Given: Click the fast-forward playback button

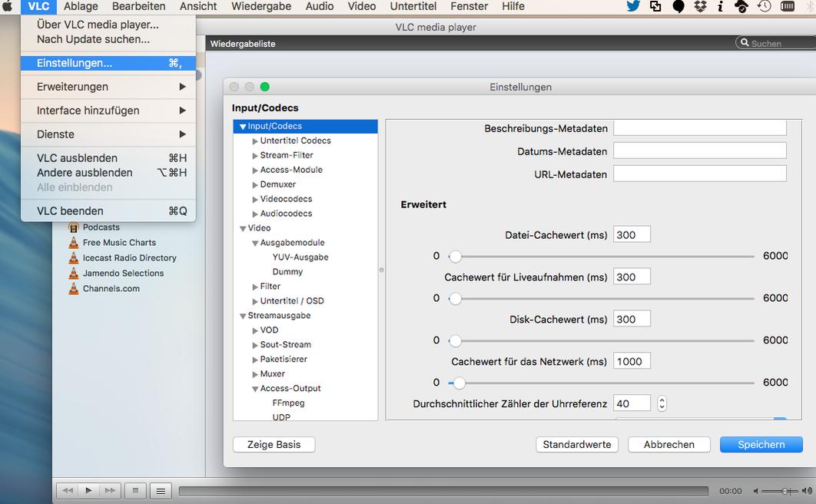Looking at the screenshot, I should pyautogui.click(x=110, y=490).
